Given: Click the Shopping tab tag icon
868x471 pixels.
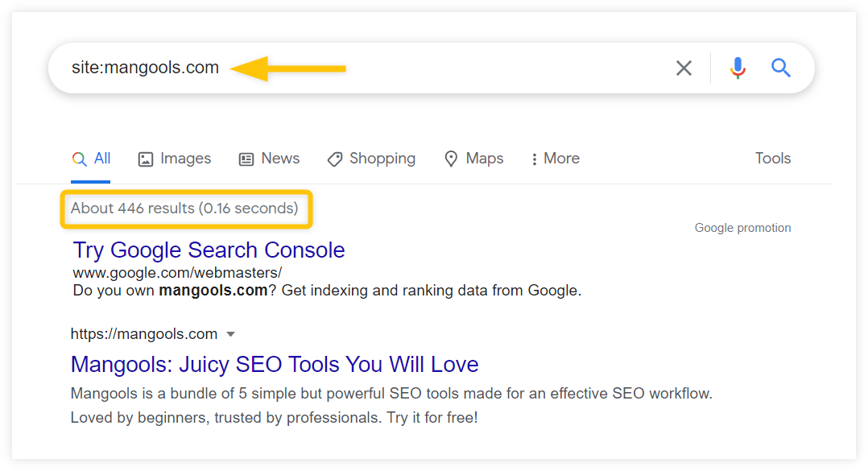Looking at the screenshot, I should (334, 159).
